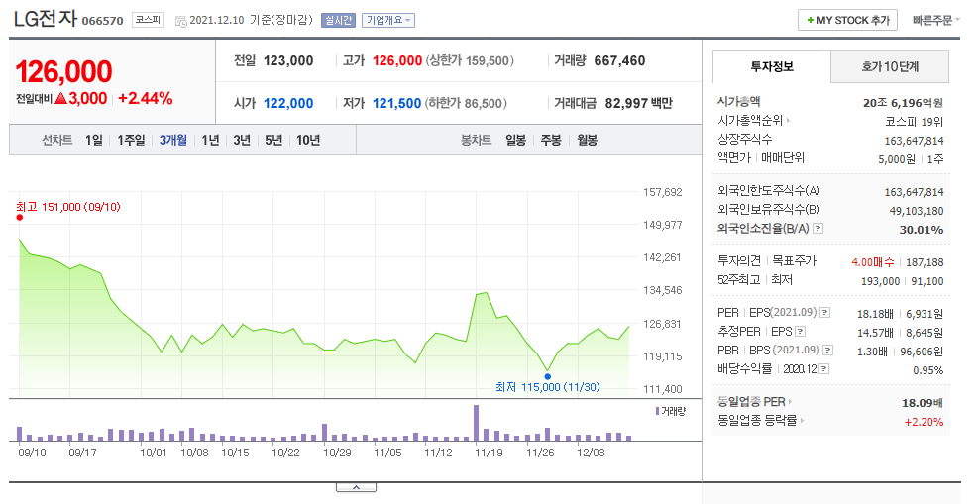Screen dimensions: 980x504
Task: Select the 1주일 line chart
Action: click(131, 140)
